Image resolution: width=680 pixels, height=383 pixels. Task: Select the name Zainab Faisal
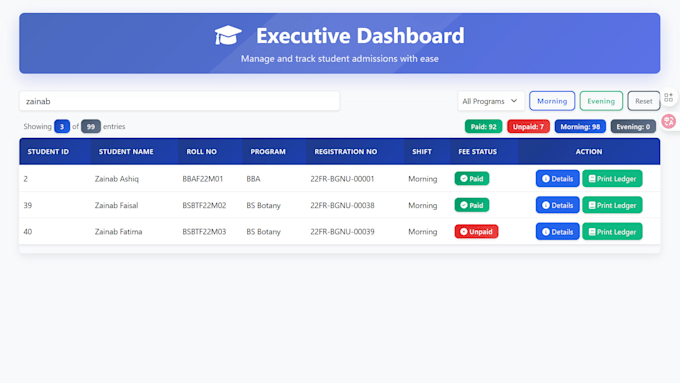point(116,205)
